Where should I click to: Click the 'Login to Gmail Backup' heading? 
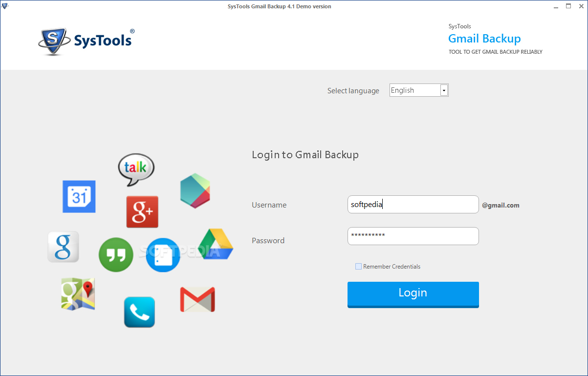(305, 155)
